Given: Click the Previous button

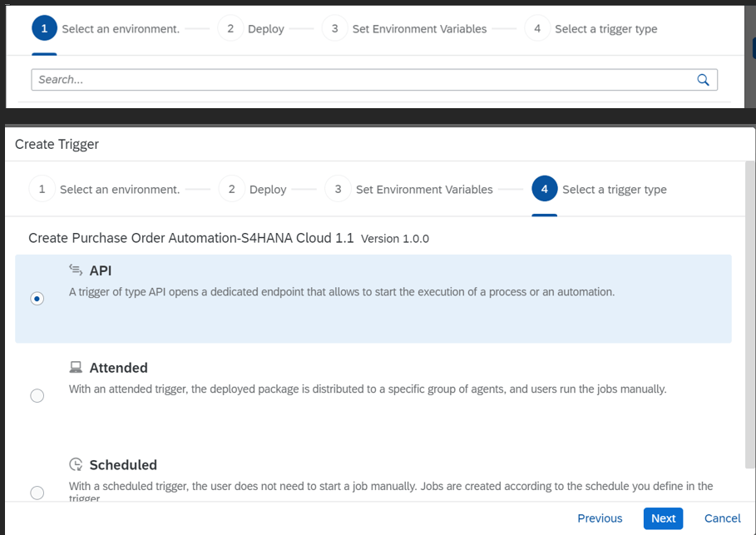Looking at the screenshot, I should point(600,518).
